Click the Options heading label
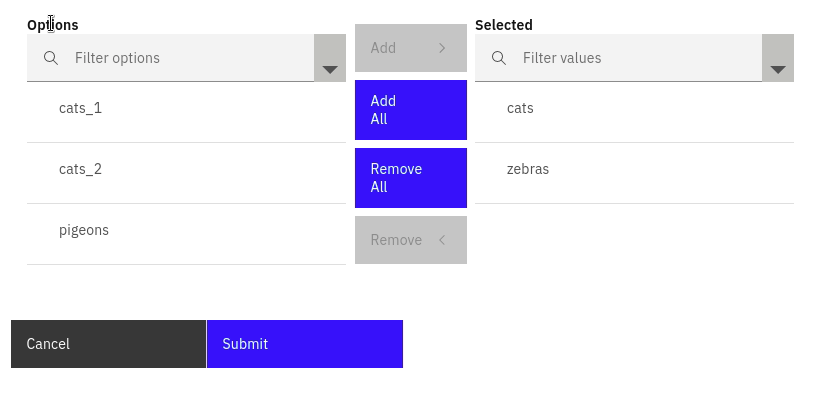The image size is (818, 410). [x=53, y=25]
